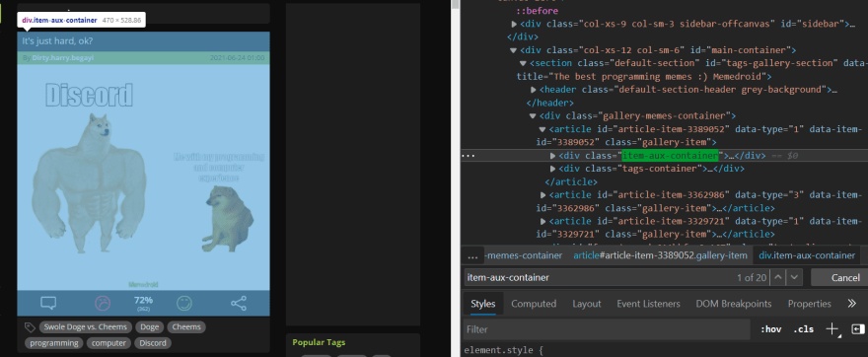Screen dimensions: 868x357
Task: Open the Event Listeners tab
Action: pos(648,304)
